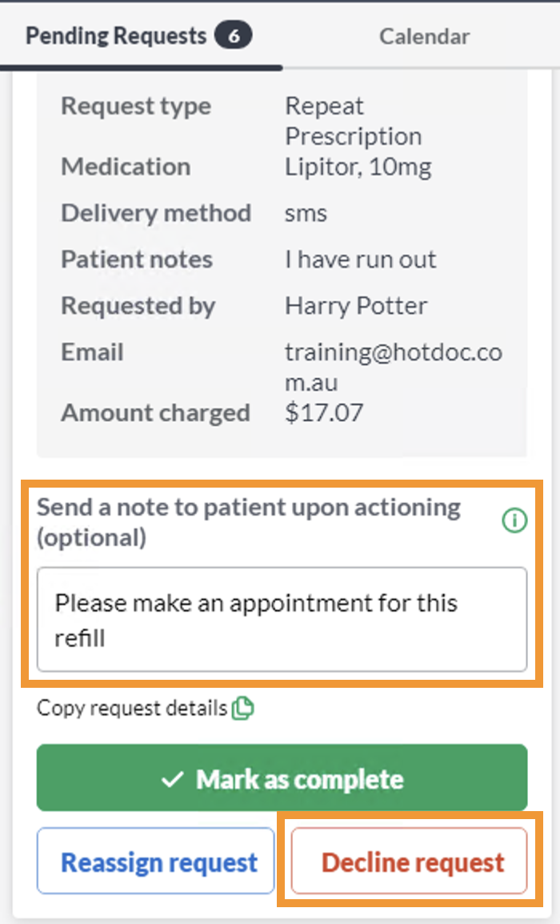Click the Reassign request button
560x924 pixels.
click(155, 861)
